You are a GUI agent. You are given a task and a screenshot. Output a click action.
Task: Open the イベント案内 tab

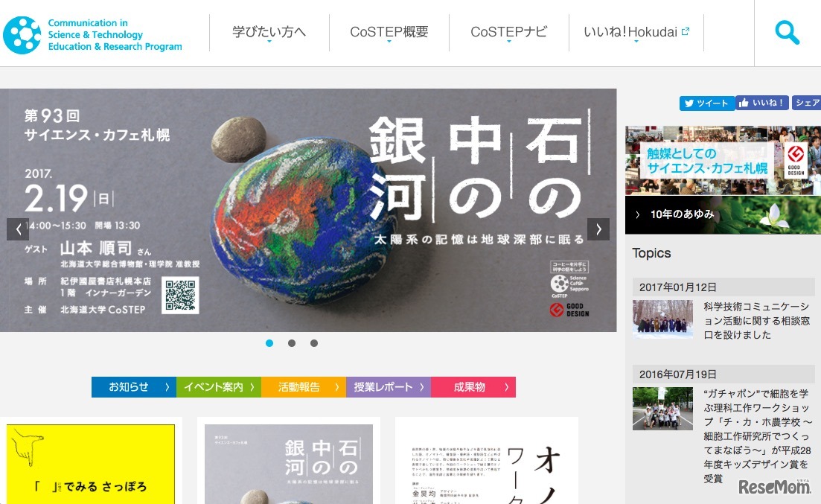click(219, 387)
